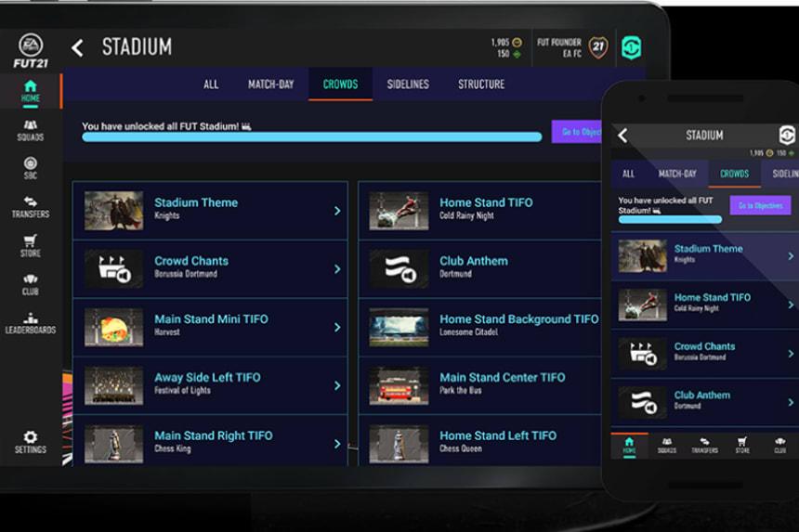Click the Chess King thumbnail
The image size is (799, 532).
point(114,444)
